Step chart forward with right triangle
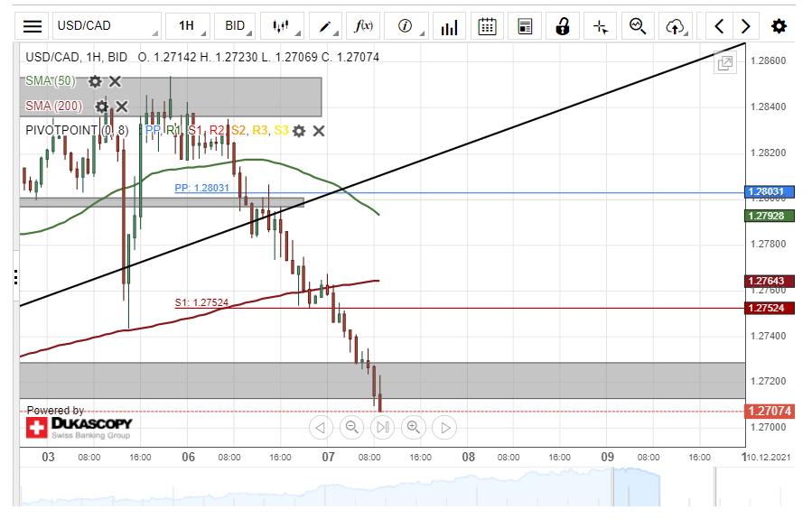This screenshot has width=812, height=519. tap(444, 428)
